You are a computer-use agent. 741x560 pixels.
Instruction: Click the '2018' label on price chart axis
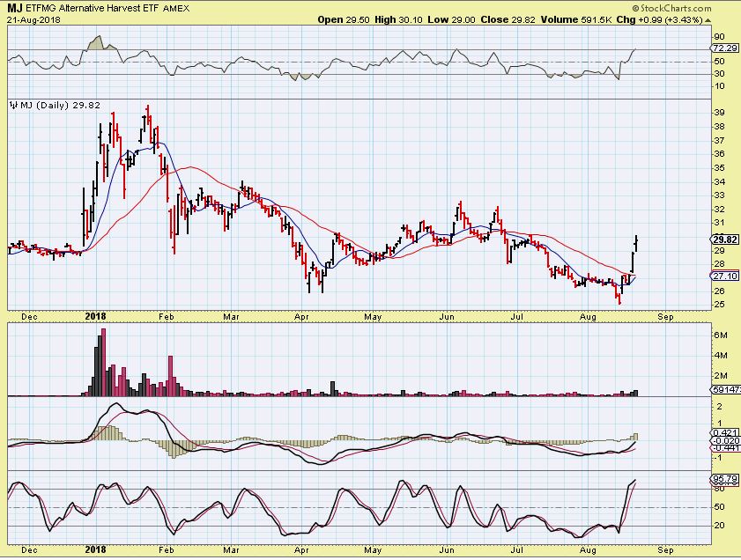tap(95, 316)
